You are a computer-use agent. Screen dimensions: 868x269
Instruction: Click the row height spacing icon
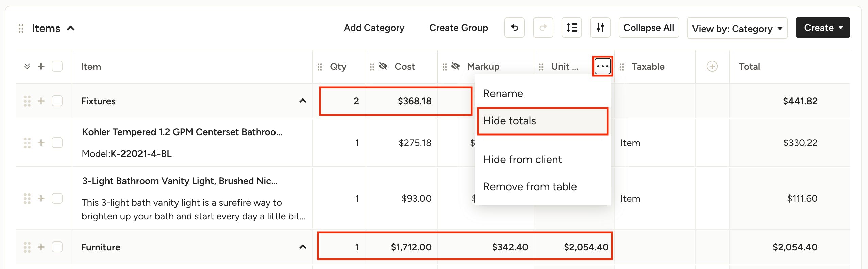point(571,28)
